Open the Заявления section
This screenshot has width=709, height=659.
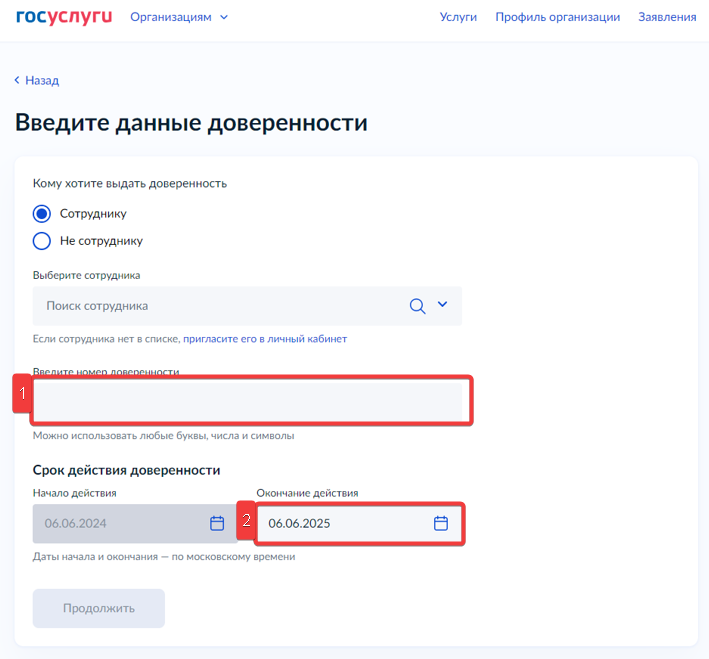667,17
